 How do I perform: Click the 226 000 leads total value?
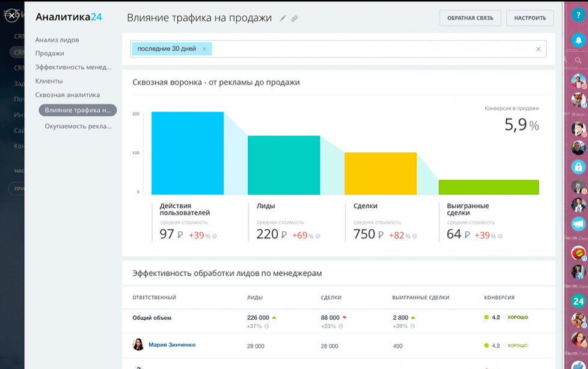(258, 318)
